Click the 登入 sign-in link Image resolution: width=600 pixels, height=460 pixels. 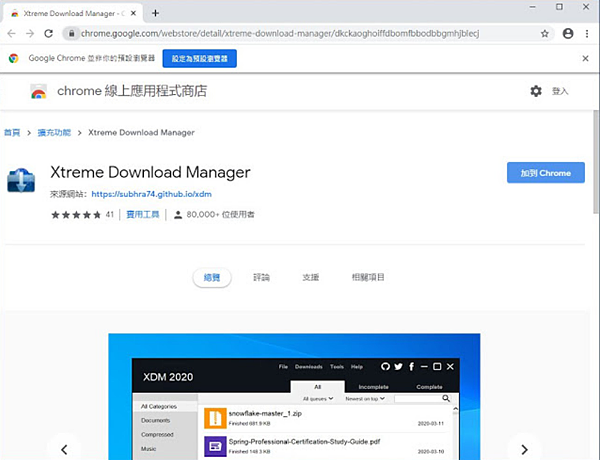560,91
